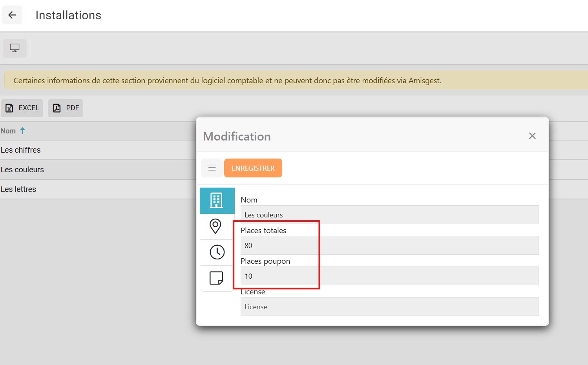Click the ascending sort arrow next to Nom
588x365 pixels.
click(x=23, y=131)
